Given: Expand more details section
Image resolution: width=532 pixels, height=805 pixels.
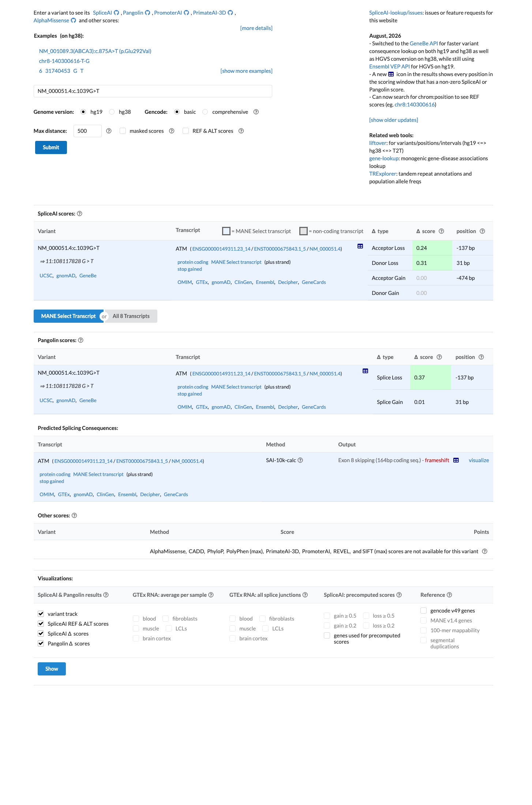Looking at the screenshot, I should click(x=256, y=28).
